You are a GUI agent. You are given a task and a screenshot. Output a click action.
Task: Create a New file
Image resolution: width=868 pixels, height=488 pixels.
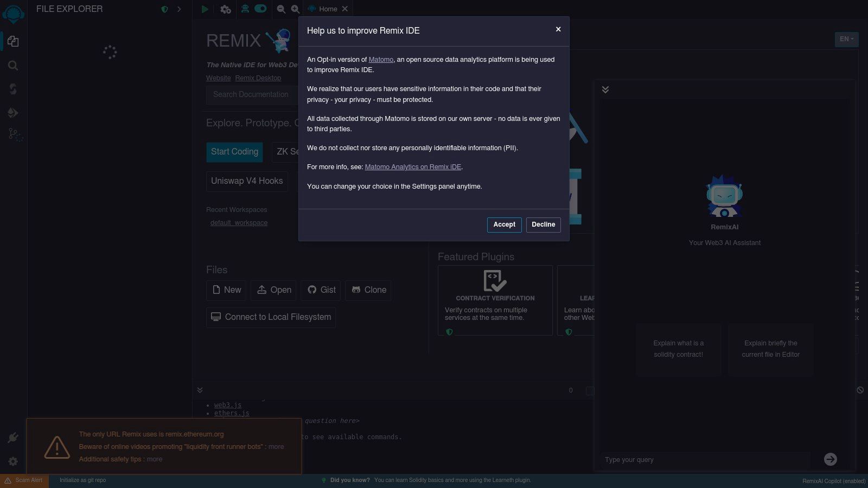[226, 290]
